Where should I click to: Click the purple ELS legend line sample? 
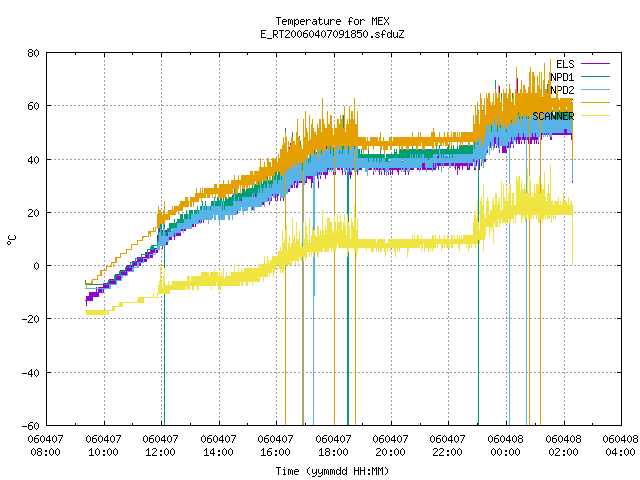coord(595,64)
